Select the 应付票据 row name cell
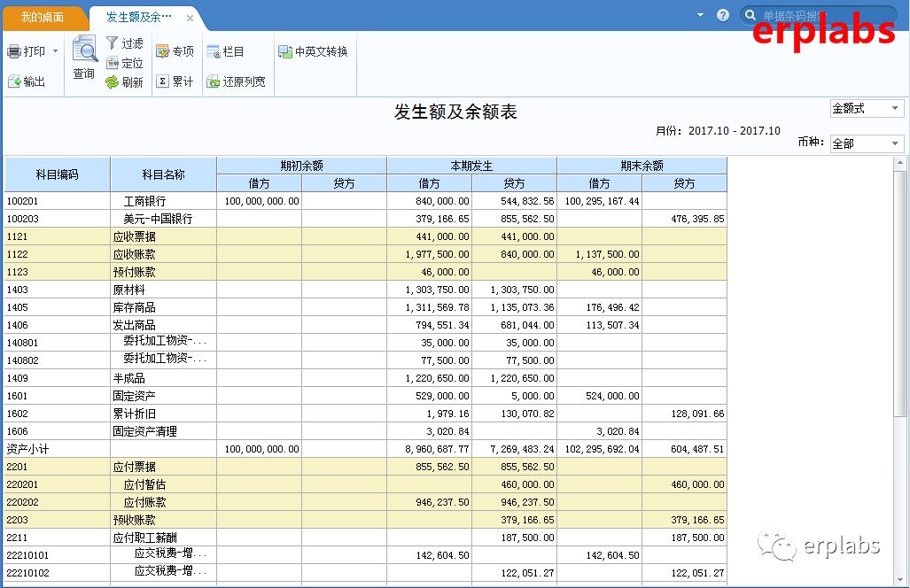The width and height of the screenshot is (910, 588). pos(164,466)
